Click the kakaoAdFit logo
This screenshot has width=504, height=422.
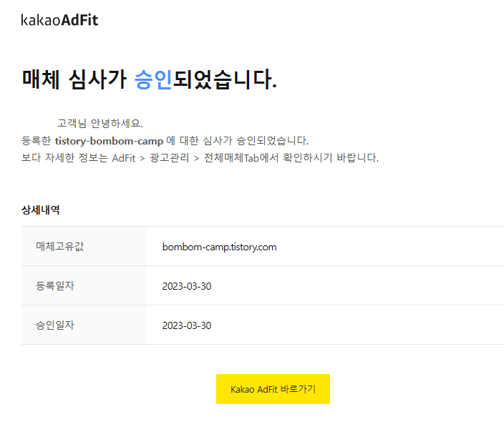[x=59, y=20]
